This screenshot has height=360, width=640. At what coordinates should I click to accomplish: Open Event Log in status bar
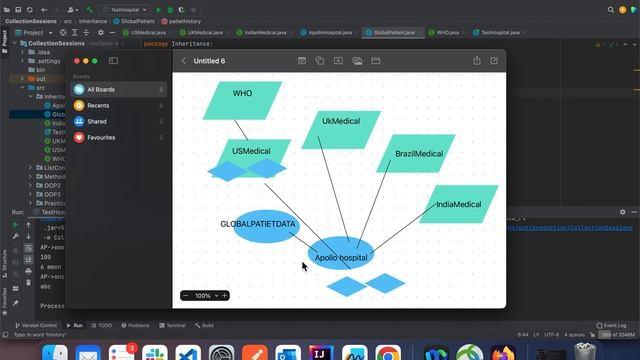(x=611, y=325)
